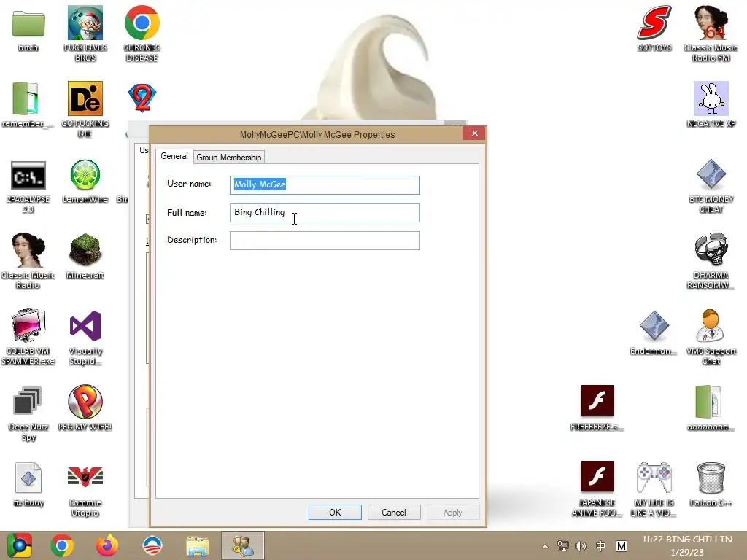Switch to the General tab
Screen dimensions: 747x560
[x=174, y=156]
